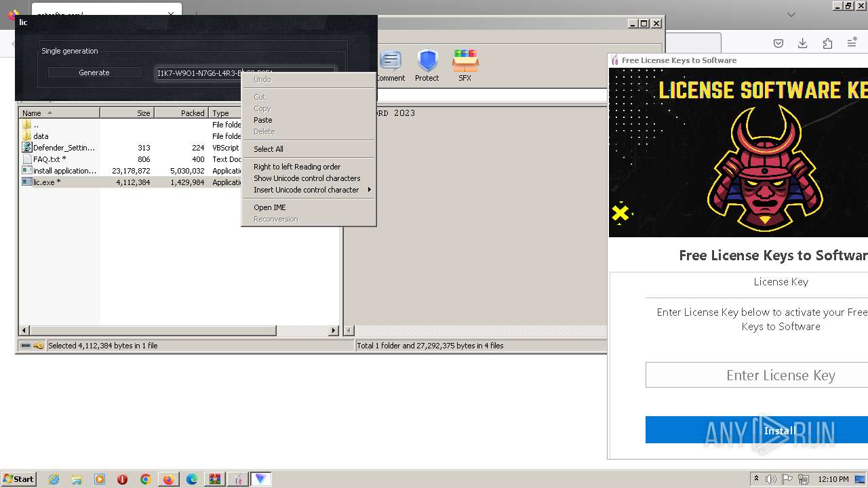Click the clock showing 12:10 PM
This screenshot has width=868, height=488.
coord(833,479)
